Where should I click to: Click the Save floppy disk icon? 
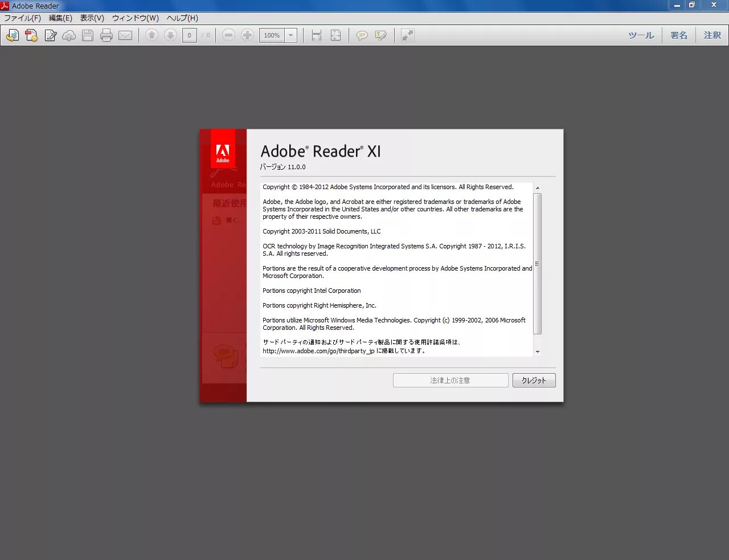(x=88, y=35)
